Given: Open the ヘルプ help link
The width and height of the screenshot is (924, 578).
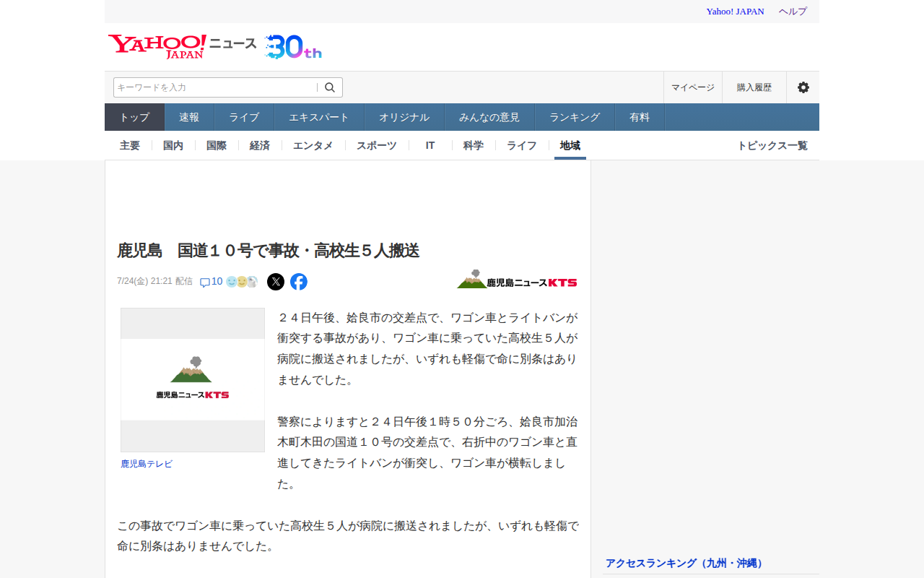Looking at the screenshot, I should (793, 12).
